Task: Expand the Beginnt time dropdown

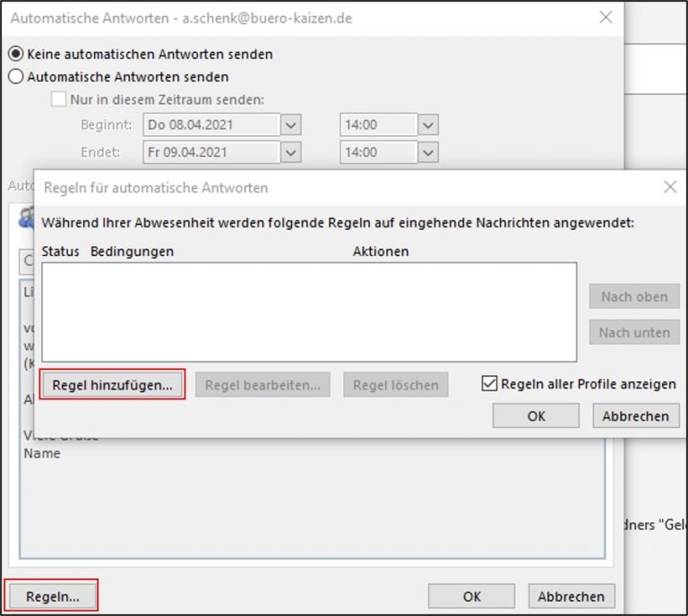Action: 427,124
